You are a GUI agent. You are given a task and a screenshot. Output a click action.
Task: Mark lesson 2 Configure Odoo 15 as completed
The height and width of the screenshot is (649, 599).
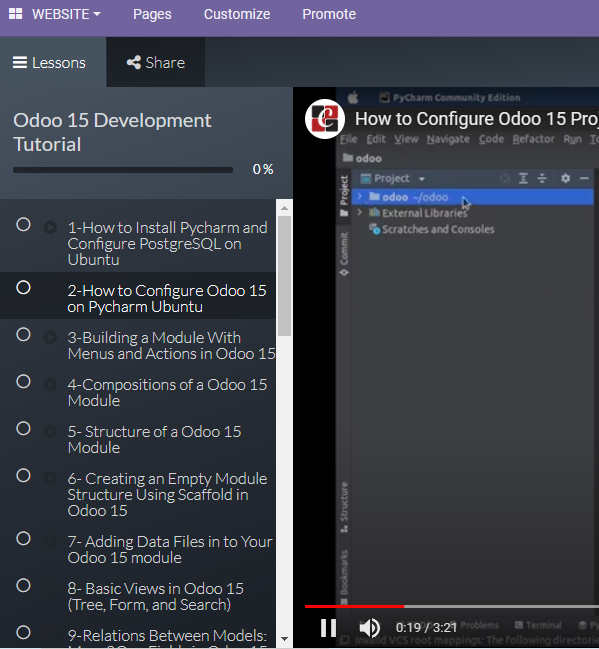[x=23, y=287]
